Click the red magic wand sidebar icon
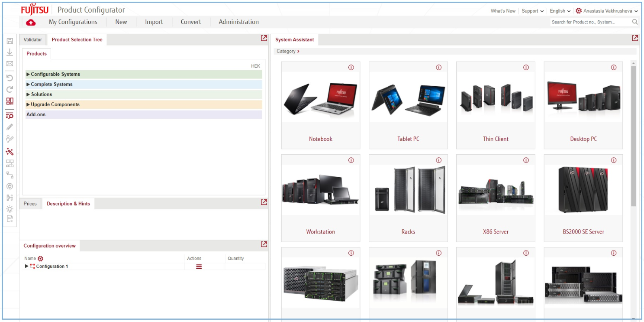This screenshot has width=644, height=322. (x=10, y=152)
